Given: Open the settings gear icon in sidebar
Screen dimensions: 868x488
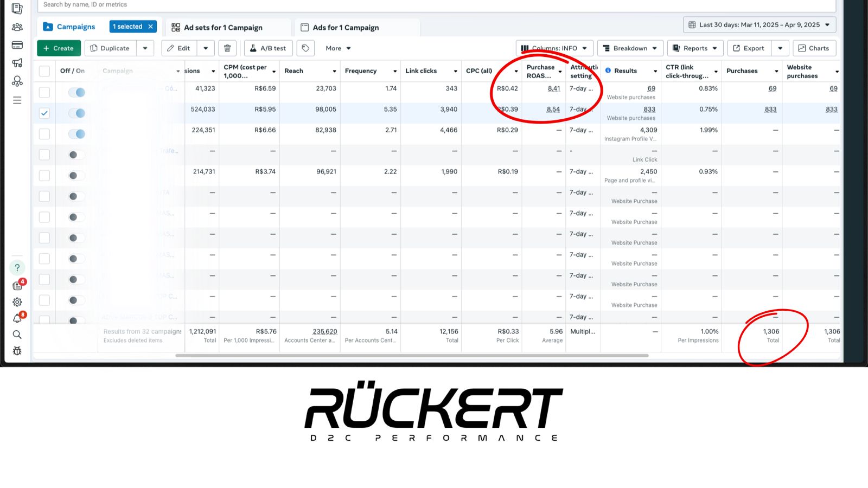Looking at the screenshot, I should coord(17,302).
